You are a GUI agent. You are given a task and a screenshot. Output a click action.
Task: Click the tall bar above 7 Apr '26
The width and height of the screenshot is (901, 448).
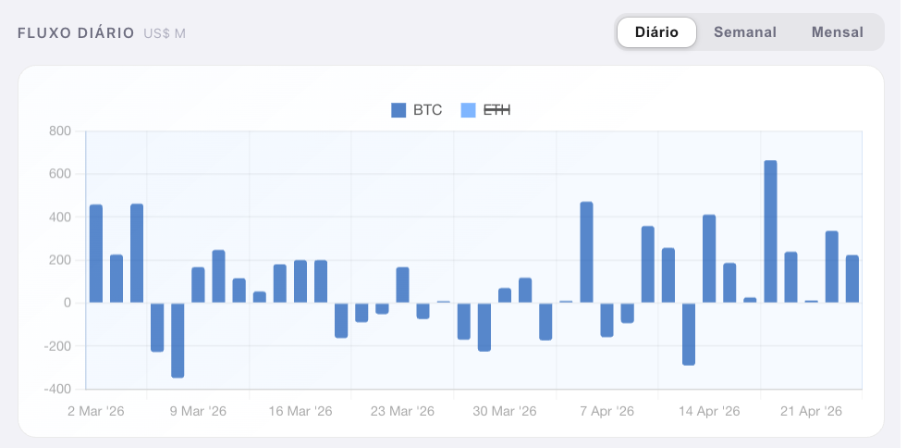(586, 252)
